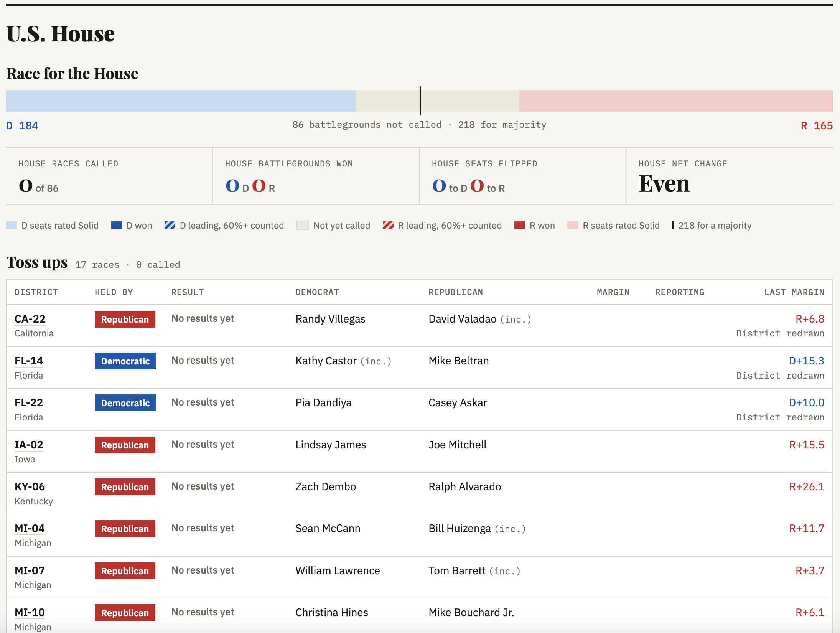
Task: Click the striped red R leading legend swatch
Action: [x=388, y=225]
